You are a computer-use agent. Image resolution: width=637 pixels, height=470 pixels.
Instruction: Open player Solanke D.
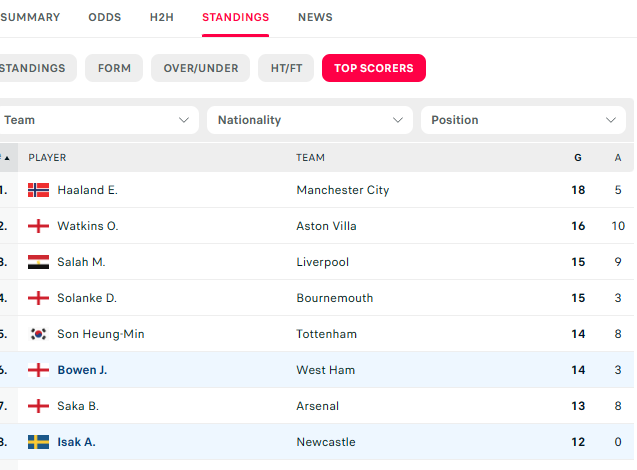click(x=87, y=298)
